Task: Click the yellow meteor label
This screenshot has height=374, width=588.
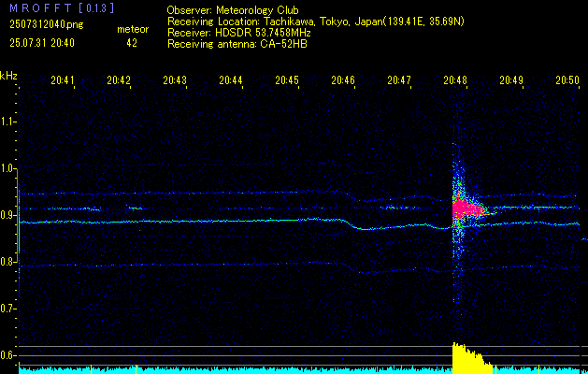Action: pyautogui.click(x=132, y=29)
